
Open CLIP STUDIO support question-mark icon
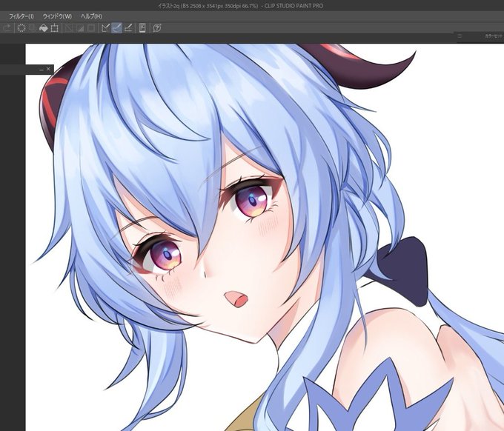(157, 28)
